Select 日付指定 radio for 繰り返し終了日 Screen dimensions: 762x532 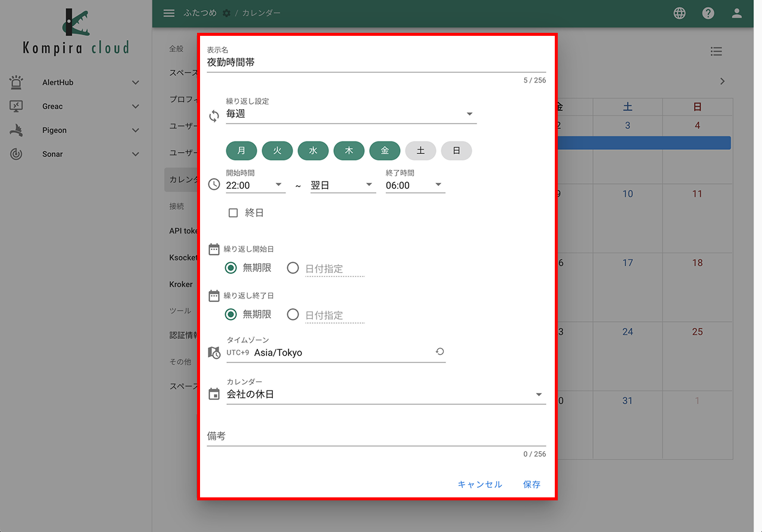coord(293,315)
